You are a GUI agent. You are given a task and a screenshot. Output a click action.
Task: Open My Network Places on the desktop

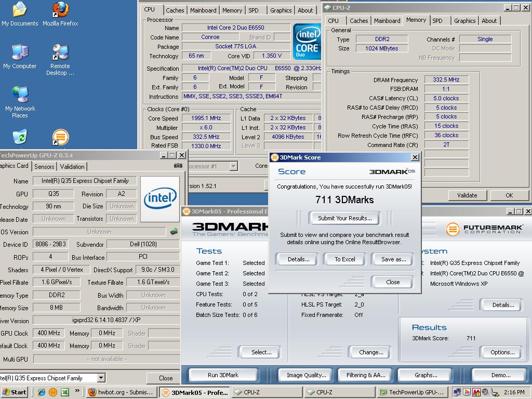click(x=20, y=102)
